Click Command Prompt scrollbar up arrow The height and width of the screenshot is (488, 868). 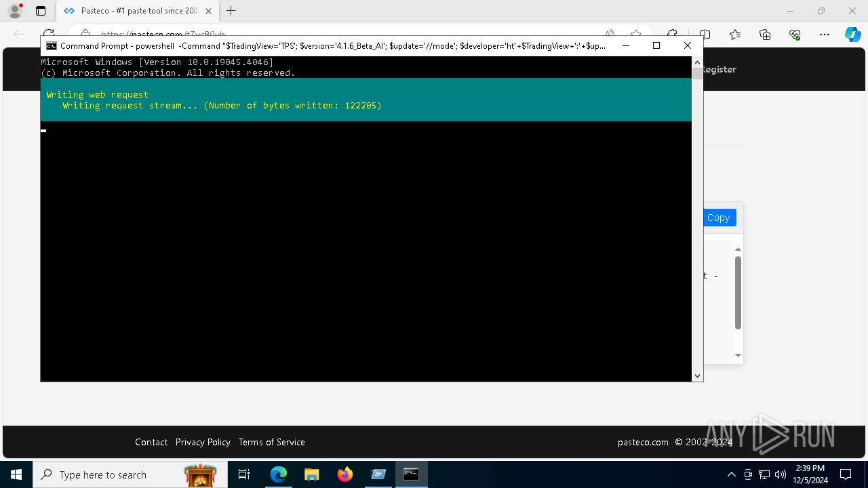tap(697, 62)
